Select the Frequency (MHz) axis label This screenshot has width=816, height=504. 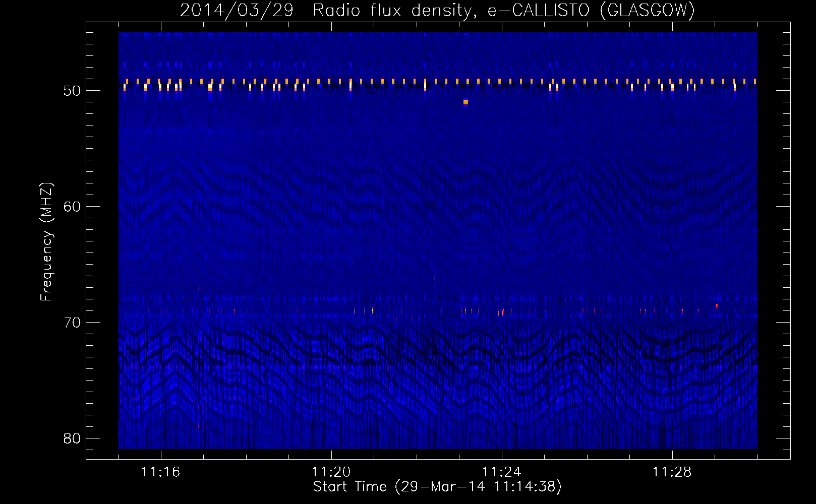pyautogui.click(x=46, y=242)
